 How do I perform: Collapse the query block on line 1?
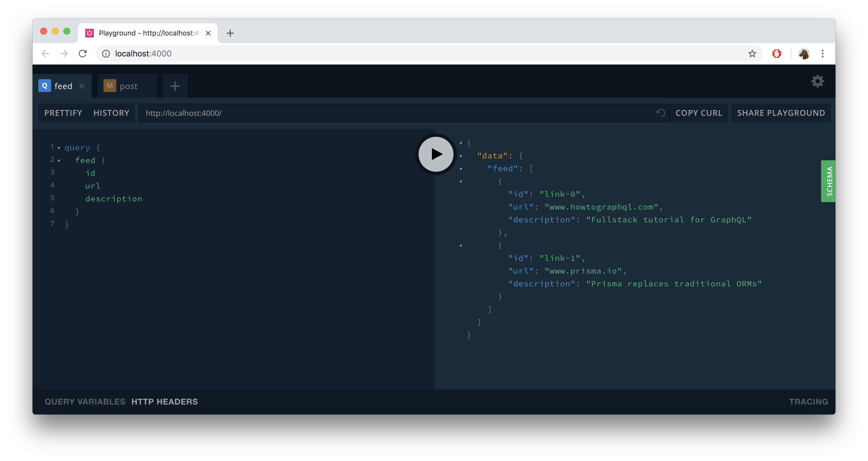(x=59, y=148)
